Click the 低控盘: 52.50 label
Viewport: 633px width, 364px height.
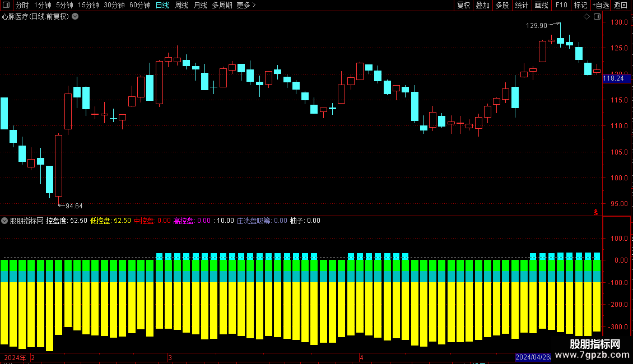pyautogui.click(x=110, y=221)
